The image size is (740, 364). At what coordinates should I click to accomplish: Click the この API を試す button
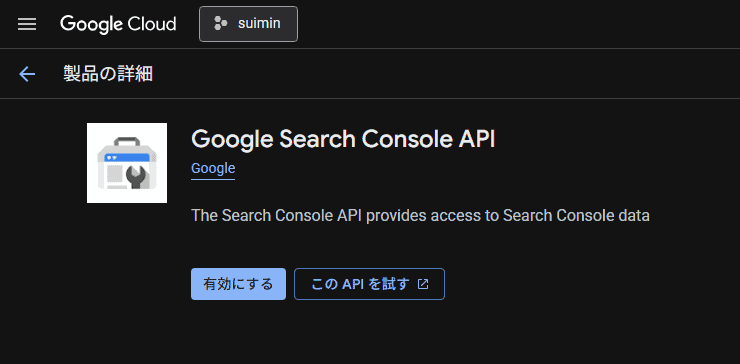(x=369, y=284)
